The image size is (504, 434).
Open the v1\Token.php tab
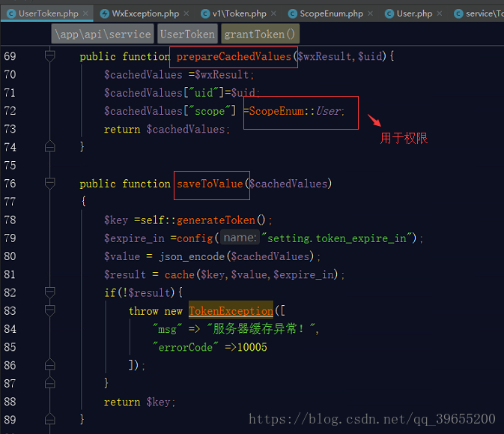click(x=239, y=13)
